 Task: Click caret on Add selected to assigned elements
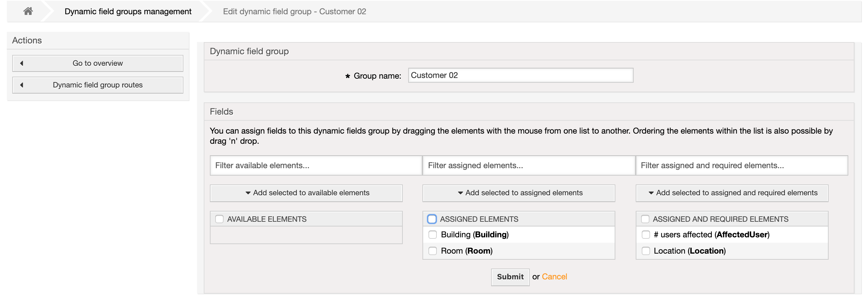click(460, 193)
